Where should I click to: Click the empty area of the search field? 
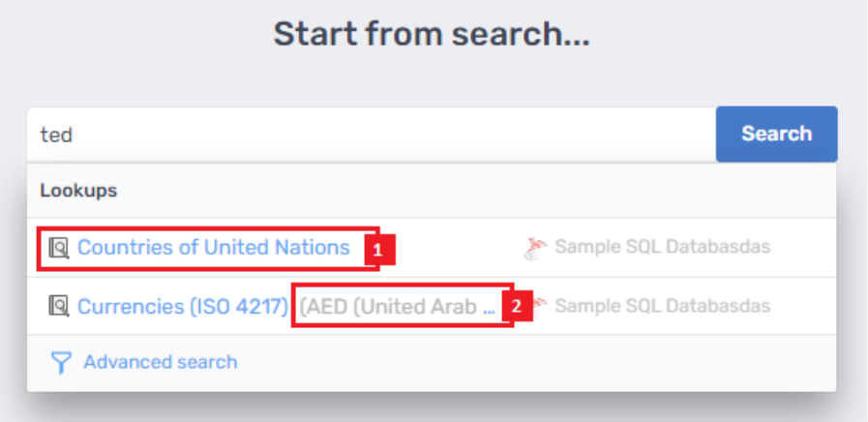pos(387,135)
